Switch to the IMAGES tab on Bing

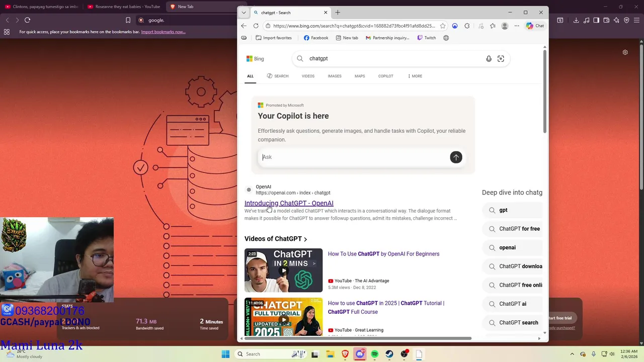click(x=335, y=76)
